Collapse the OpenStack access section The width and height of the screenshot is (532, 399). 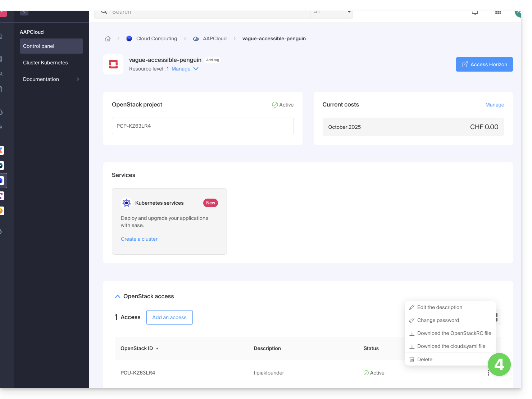tap(118, 296)
